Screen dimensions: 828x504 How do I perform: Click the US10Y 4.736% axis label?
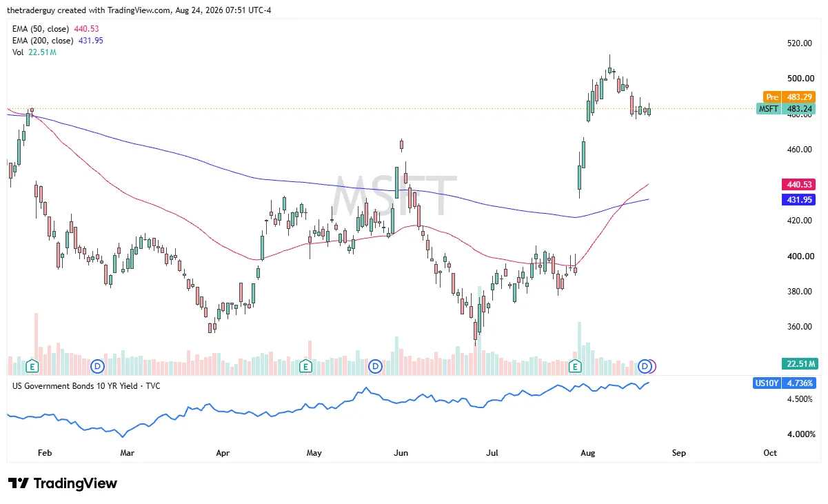785,383
